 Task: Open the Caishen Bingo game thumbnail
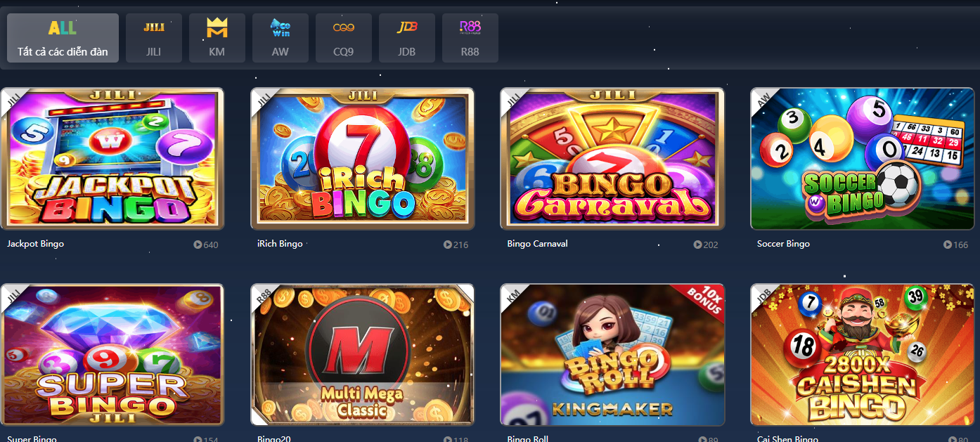pyautogui.click(x=863, y=355)
